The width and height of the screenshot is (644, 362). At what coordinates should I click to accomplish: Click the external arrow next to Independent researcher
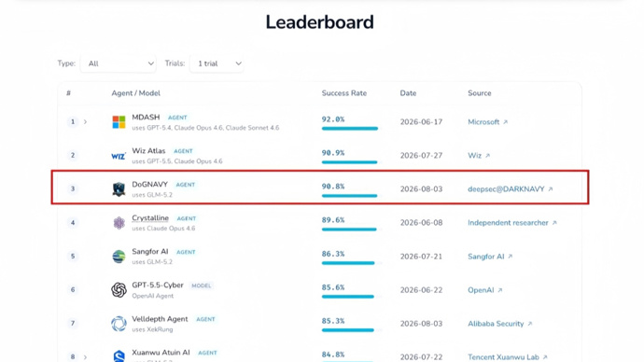coord(554,223)
